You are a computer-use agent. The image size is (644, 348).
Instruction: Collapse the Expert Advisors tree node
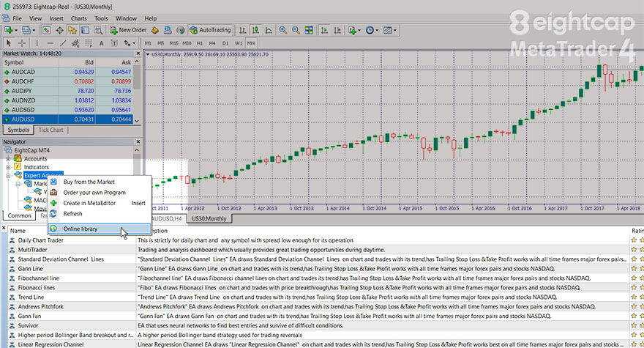point(8,176)
